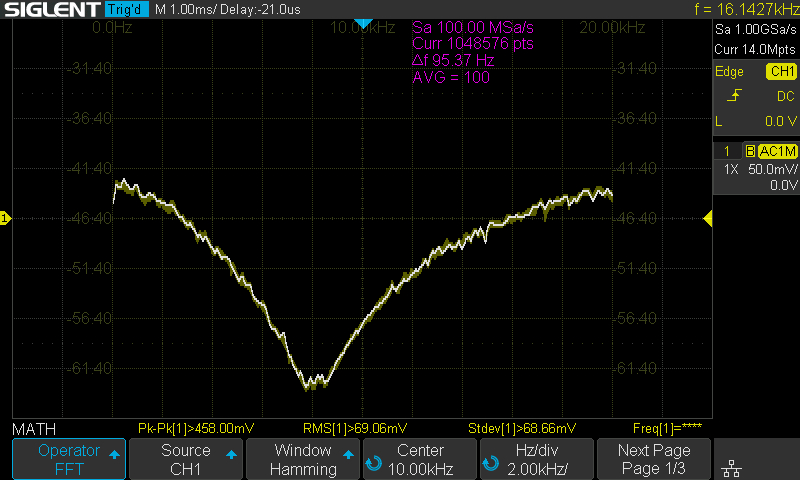Click the blue trigger position marker

(x=364, y=23)
